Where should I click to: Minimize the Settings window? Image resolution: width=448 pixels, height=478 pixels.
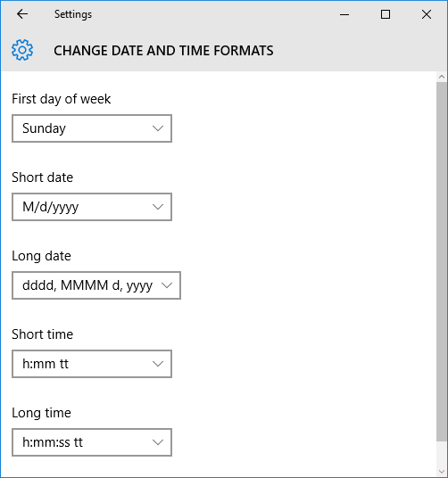pyautogui.click(x=344, y=14)
